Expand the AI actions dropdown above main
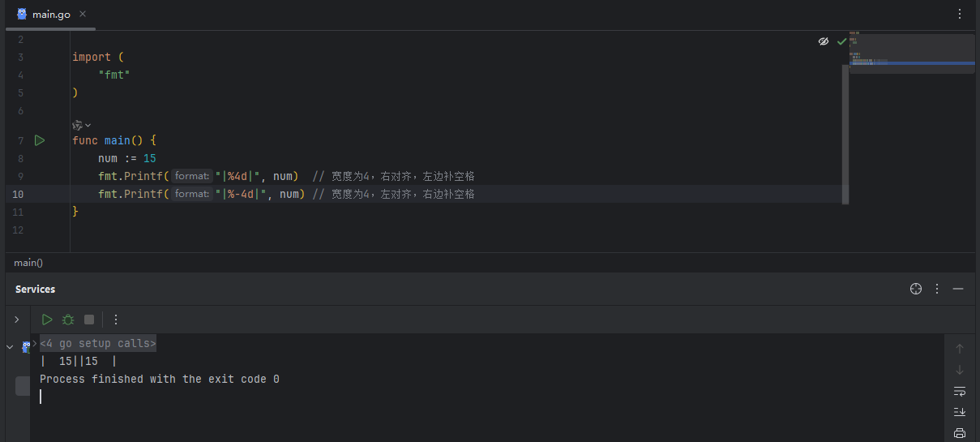The width and height of the screenshot is (980, 442). [x=82, y=125]
